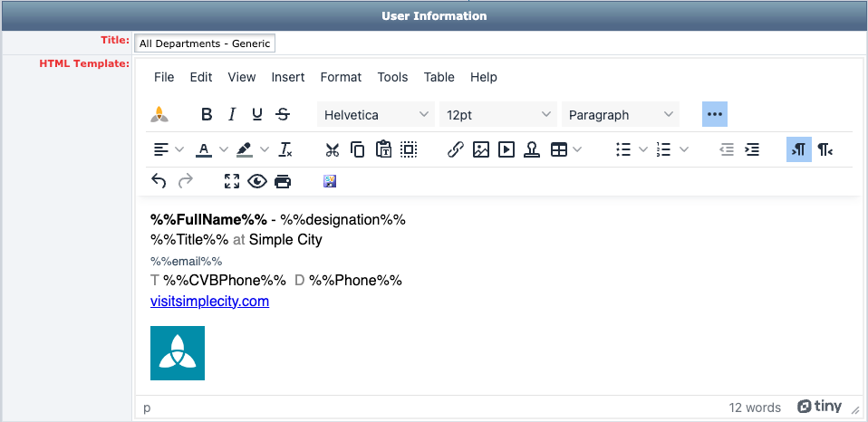Expand the text alignment dropdown arrow
This screenshot has width=868, height=422.
[x=179, y=149]
